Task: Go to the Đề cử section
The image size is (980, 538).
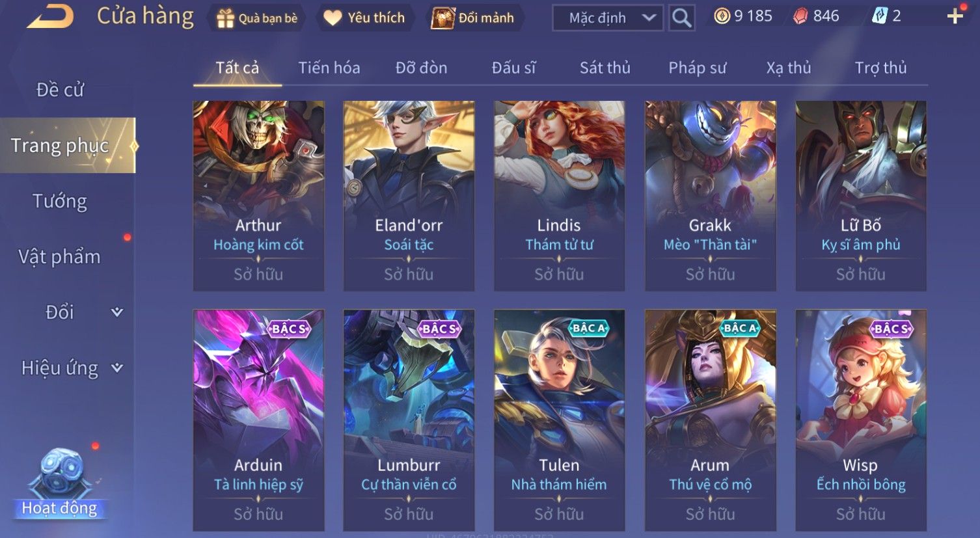Action: tap(60, 90)
